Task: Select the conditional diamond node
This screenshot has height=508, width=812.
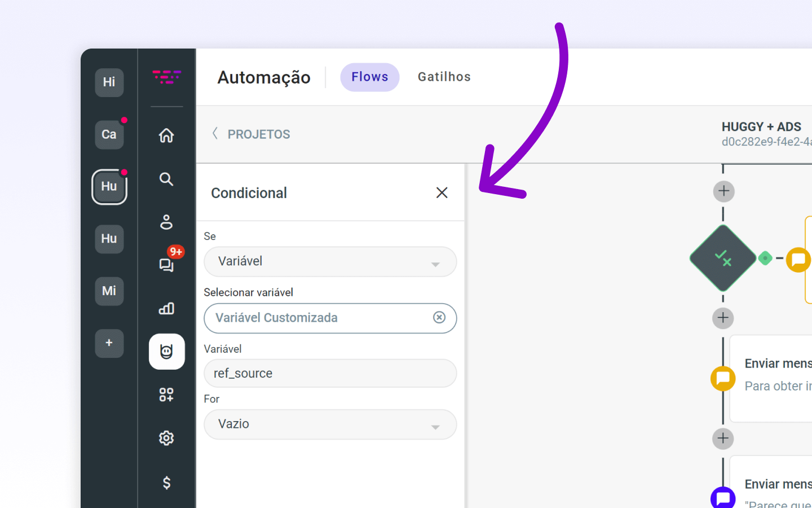Action: [x=723, y=259]
